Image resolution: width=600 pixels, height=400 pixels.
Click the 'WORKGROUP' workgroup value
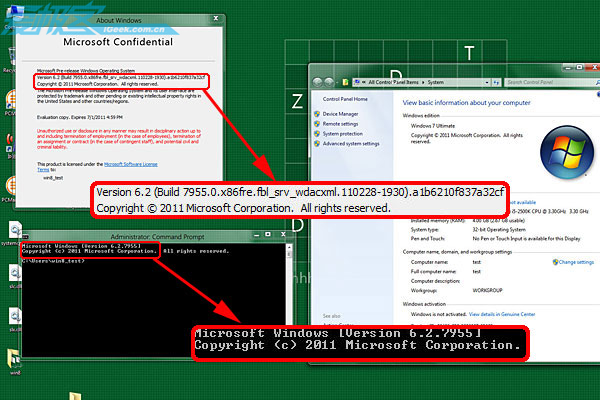pos(487,291)
